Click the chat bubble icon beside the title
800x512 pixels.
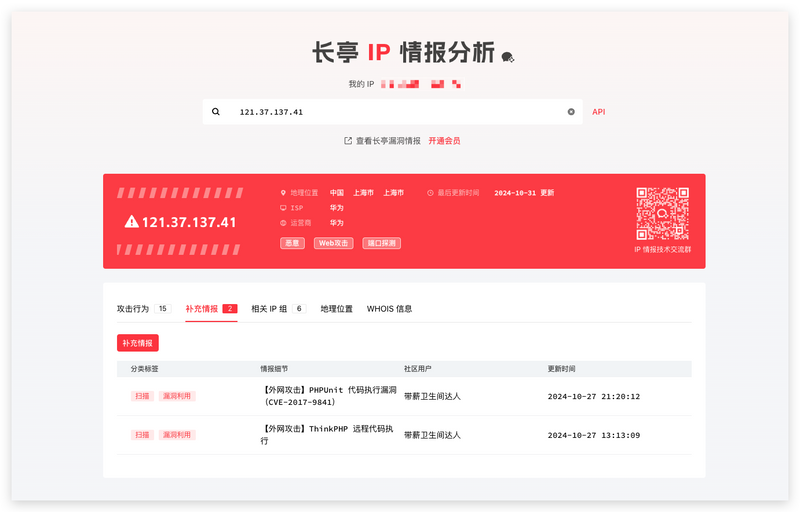(x=508, y=57)
